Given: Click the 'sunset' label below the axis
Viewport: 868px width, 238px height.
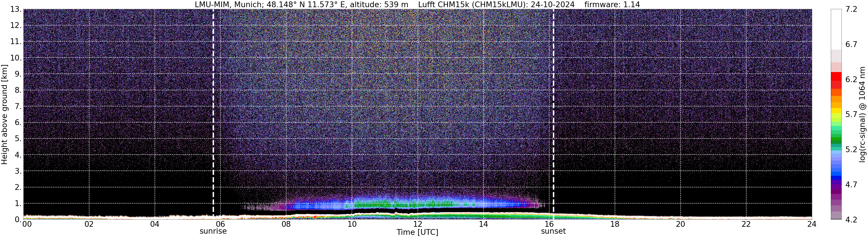Looking at the screenshot, I should click(x=553, y=231).
